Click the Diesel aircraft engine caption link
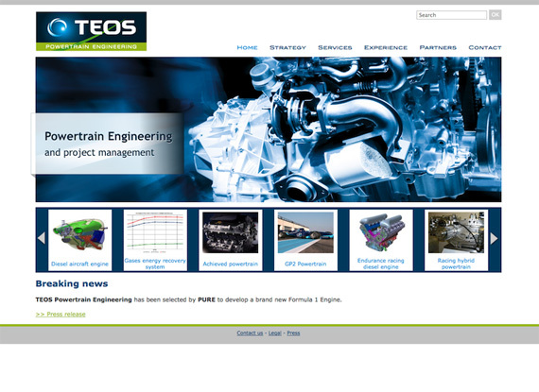The width and height of the screenshot is (539, 392). (79, 264)
